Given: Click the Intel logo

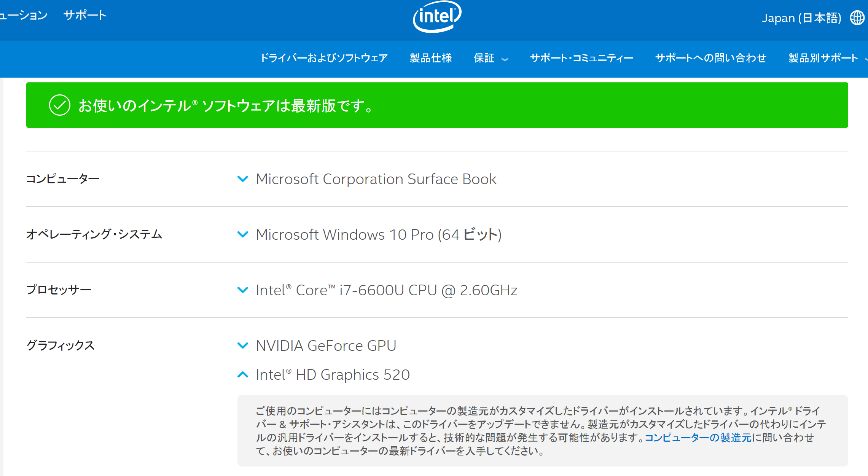Looking at the screenshot, I should (437, 16).
